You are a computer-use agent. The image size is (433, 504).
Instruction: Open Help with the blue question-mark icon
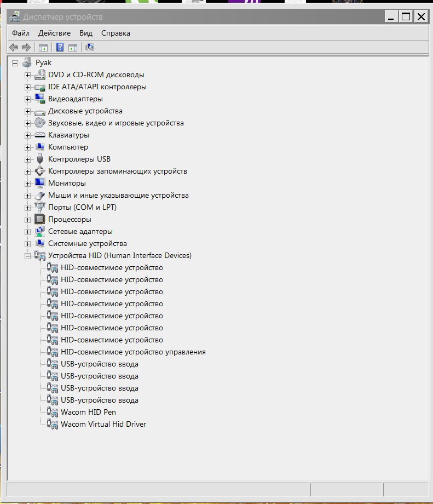click(60, 47)
